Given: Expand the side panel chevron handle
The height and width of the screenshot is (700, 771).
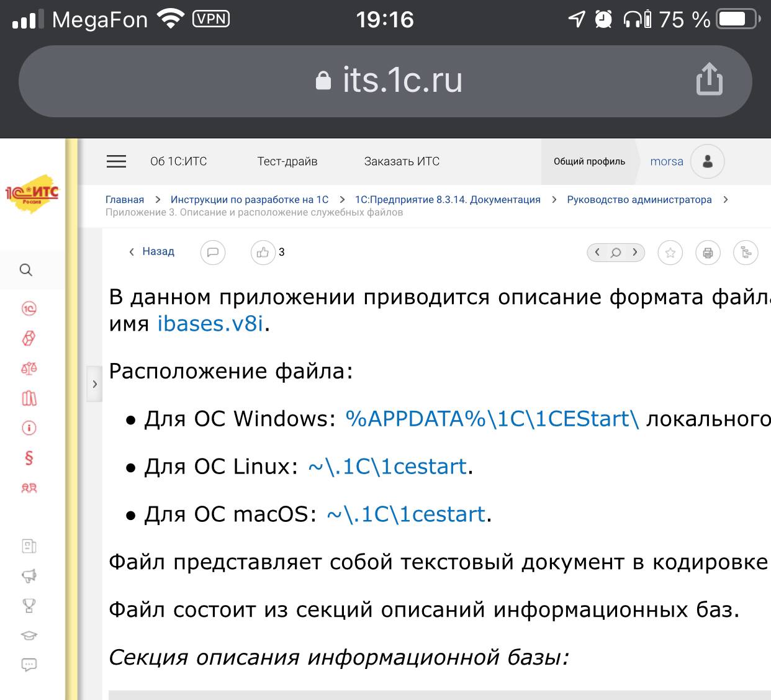Looking at the screenshot, I should tap(94, 384).
